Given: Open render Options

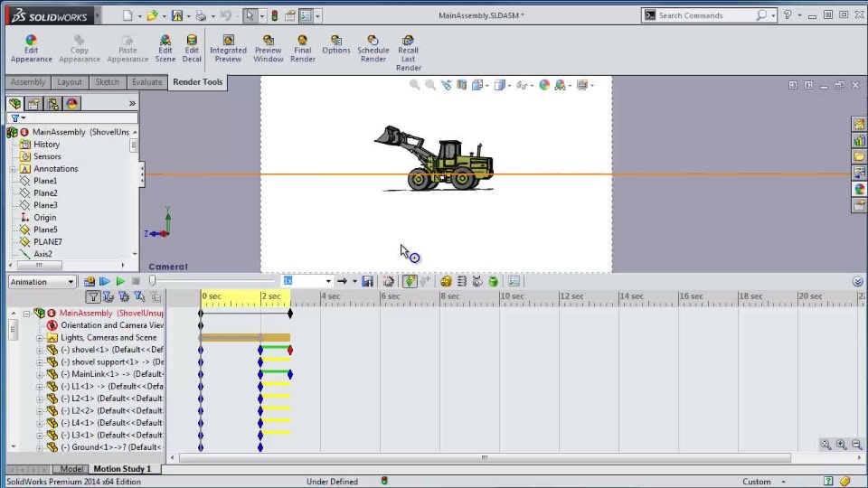Looking at the screenshot, I should click(336, 44).
